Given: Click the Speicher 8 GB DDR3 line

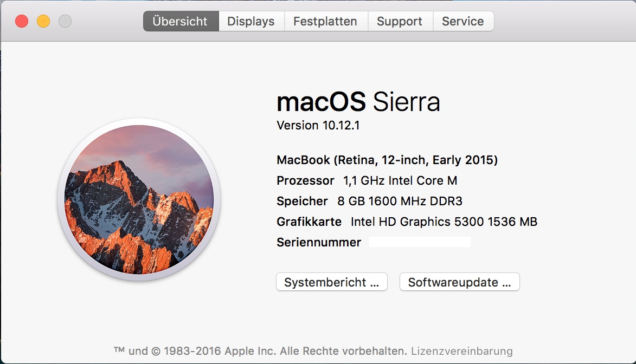Looking at the screenshot, I should pos(370,201).
